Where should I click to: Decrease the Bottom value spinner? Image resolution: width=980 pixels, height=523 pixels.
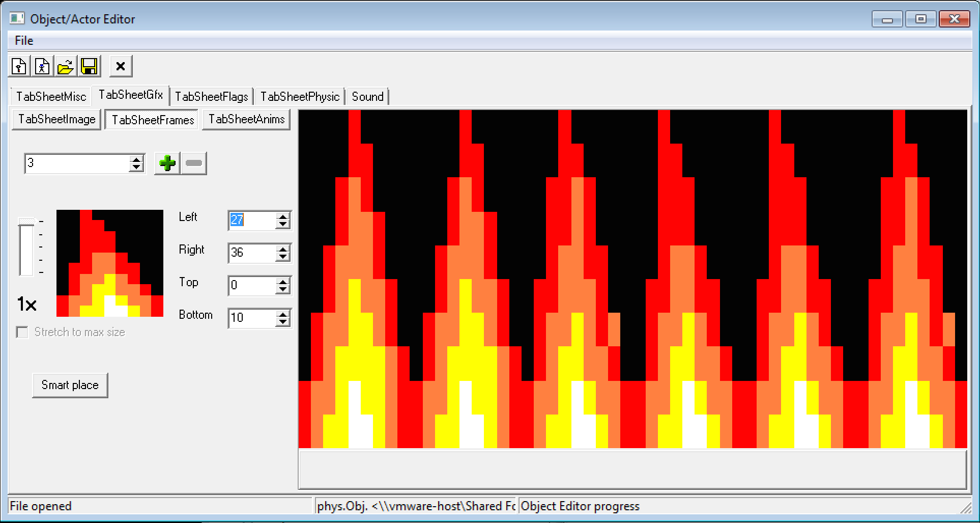click(x=283, y=322)
